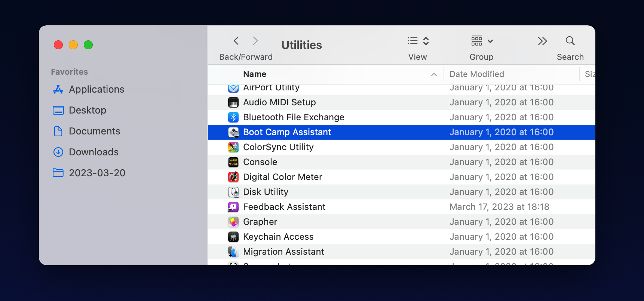Zoom the window with green button
This screenshot has height=301, width=644.
(x=88, y=45)
